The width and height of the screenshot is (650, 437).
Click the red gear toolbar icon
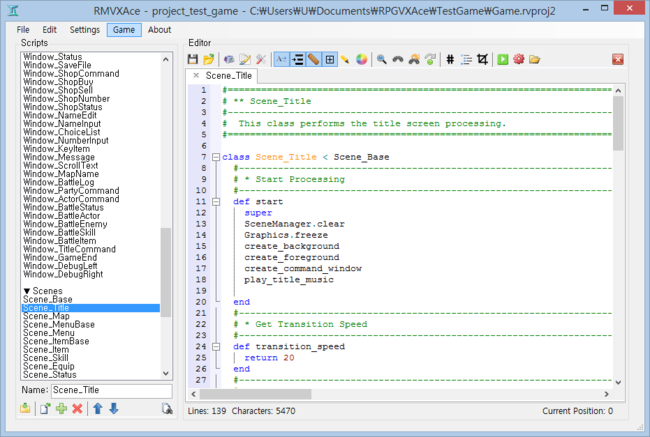519,59
